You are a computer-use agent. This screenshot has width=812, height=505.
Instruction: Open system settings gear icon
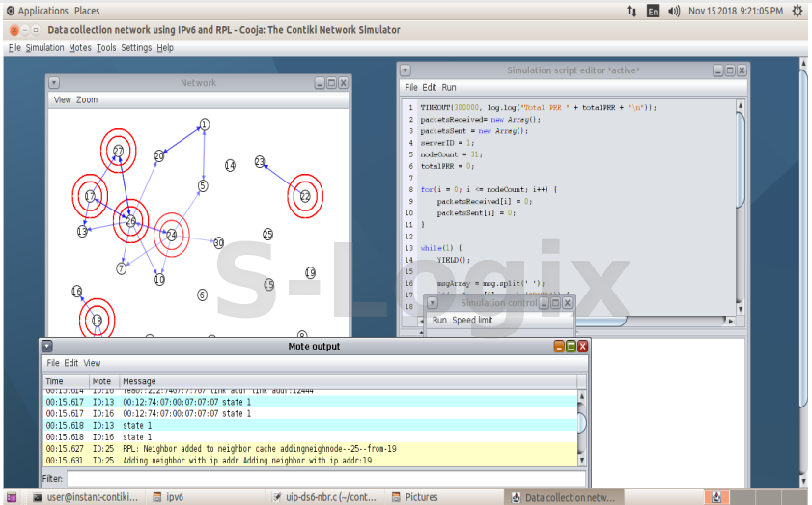pos(798,11)
